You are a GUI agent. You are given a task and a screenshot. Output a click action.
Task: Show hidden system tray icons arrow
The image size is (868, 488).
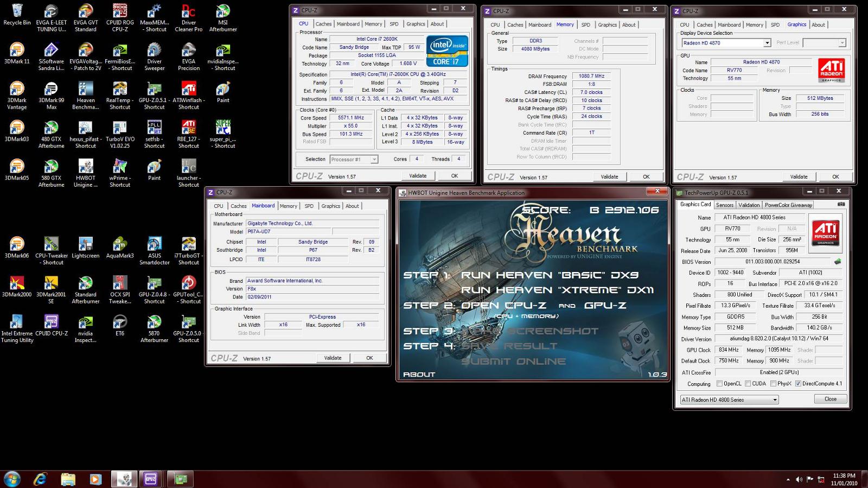click(788, 480)
